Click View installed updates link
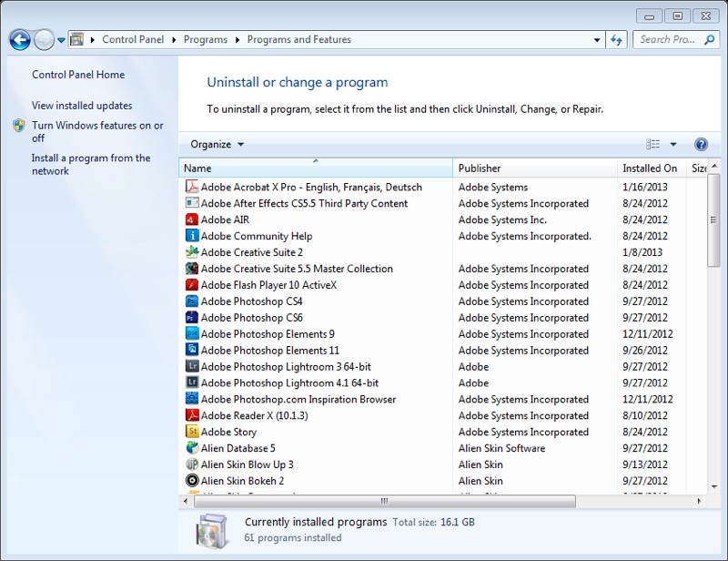Image resolution: width=728 pixels, height=561 pixels. 82,106
